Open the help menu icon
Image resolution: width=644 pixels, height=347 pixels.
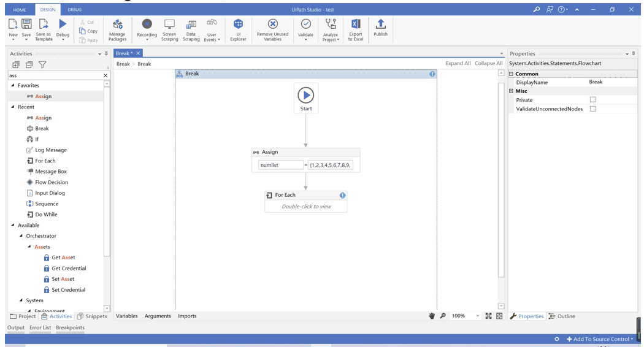[x=562, y=9]
